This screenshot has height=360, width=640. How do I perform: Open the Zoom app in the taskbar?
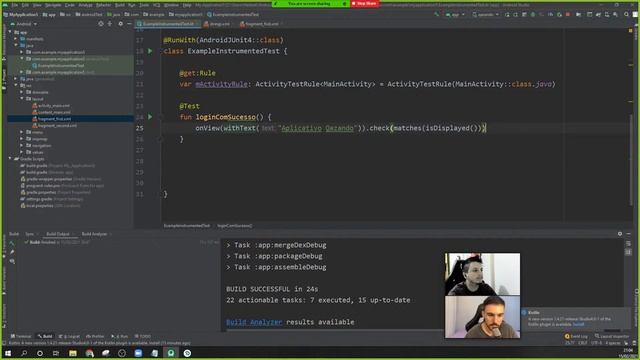pyautogui.click(x=138, y=353)
